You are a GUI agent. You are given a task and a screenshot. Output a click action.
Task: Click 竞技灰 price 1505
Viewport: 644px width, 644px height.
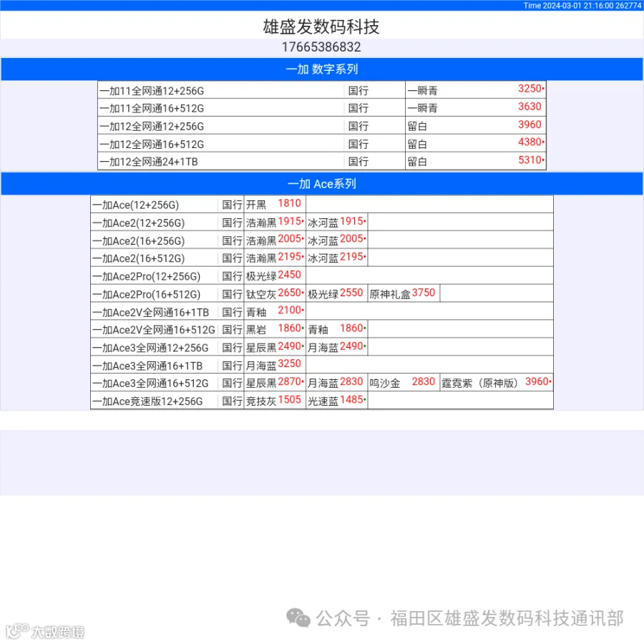[289, 399]
